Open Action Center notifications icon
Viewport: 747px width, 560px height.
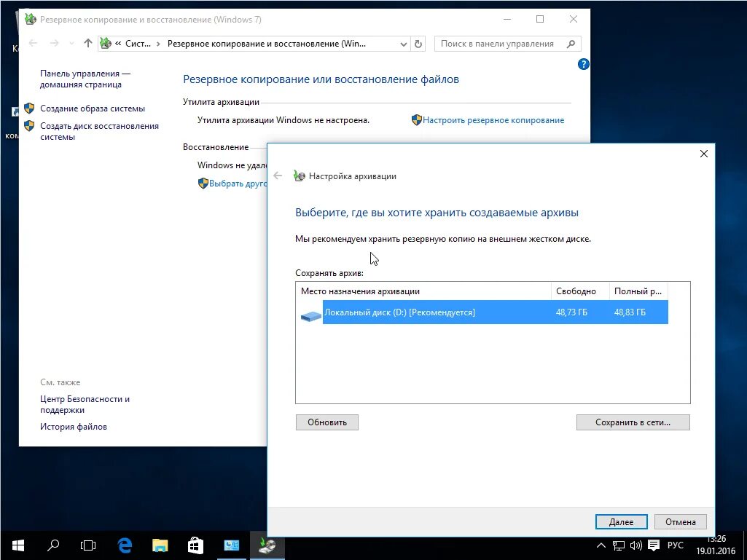tap(654, 545)
